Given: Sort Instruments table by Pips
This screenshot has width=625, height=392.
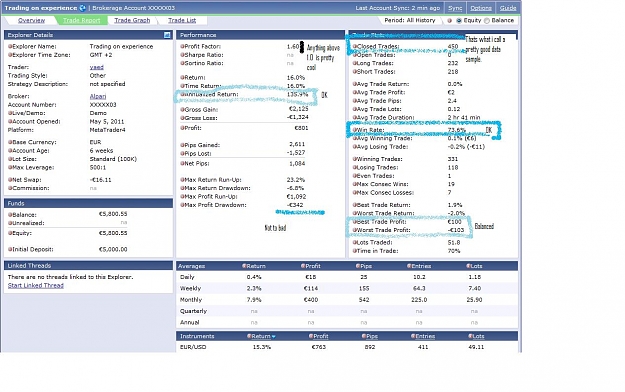Looking at the screenshot, I should [371, 336].
